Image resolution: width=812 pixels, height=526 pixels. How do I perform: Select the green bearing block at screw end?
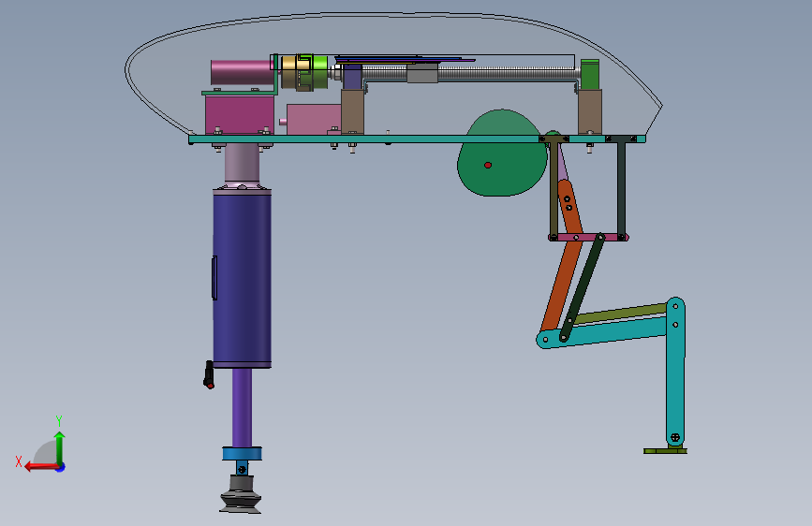pyautogui.click(x=589, y=74)
